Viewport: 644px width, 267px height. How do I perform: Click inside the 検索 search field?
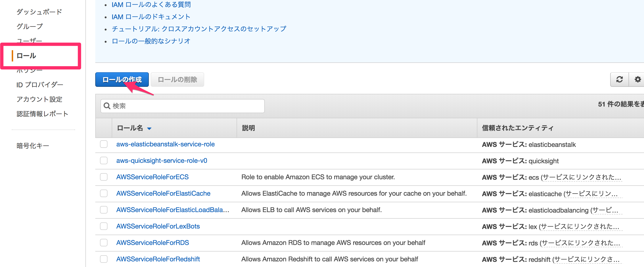[183, 106]
